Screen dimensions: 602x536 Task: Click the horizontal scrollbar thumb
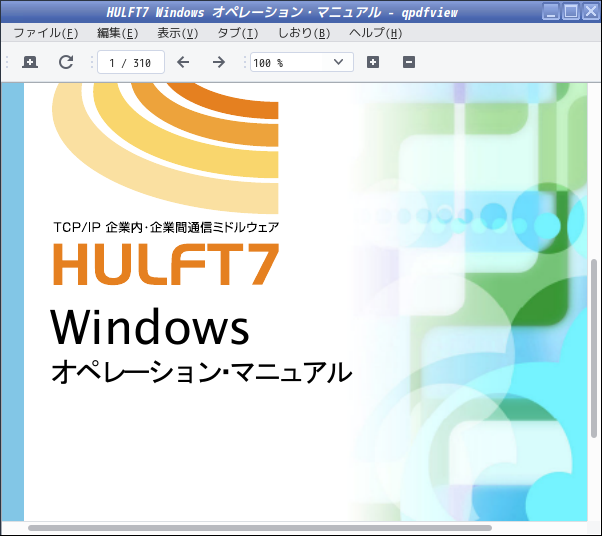click(x=260, y=528)
